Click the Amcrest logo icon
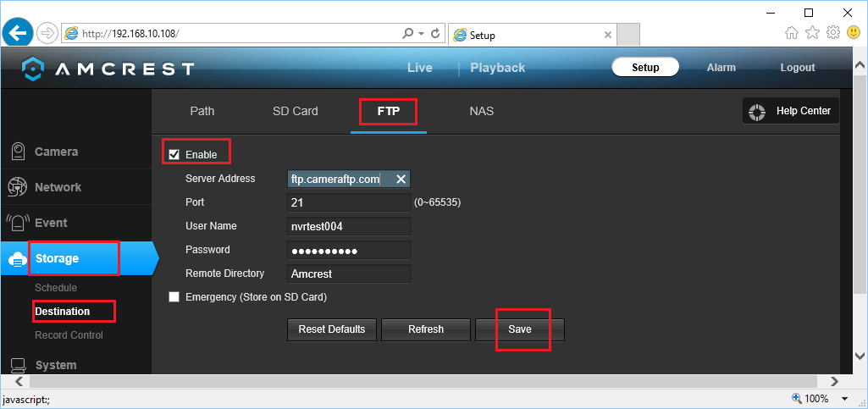868x409 pixels. [x=32, y=69]
